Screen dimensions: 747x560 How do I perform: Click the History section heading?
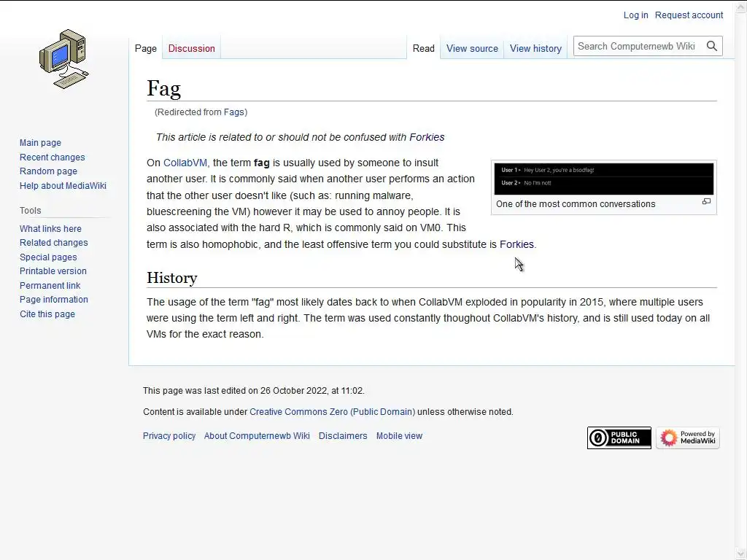pos(172,278)
